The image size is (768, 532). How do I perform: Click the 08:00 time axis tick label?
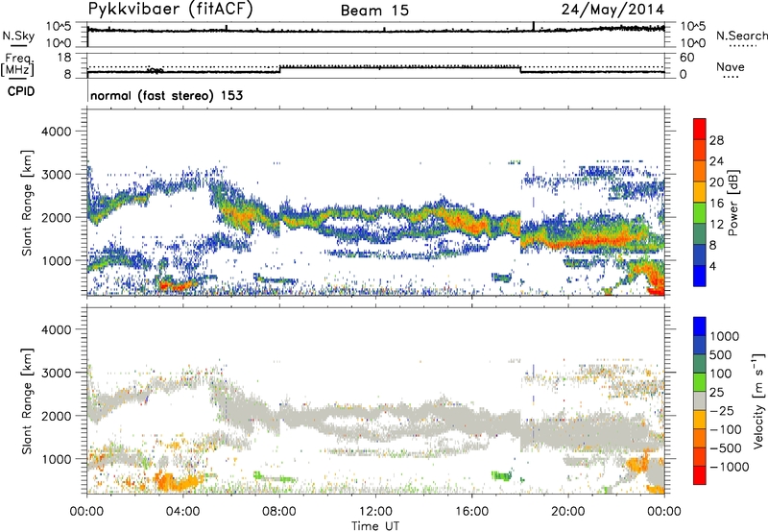tap(279, 512)
